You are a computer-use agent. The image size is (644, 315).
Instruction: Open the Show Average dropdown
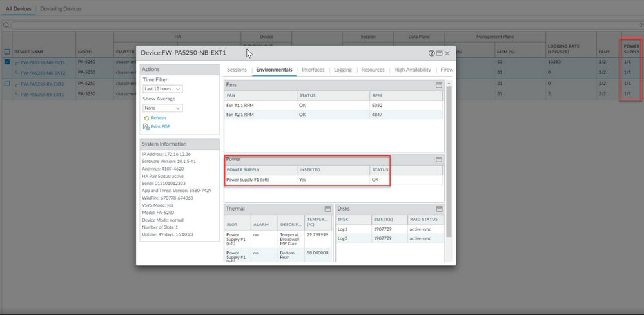tap(162, 108)
